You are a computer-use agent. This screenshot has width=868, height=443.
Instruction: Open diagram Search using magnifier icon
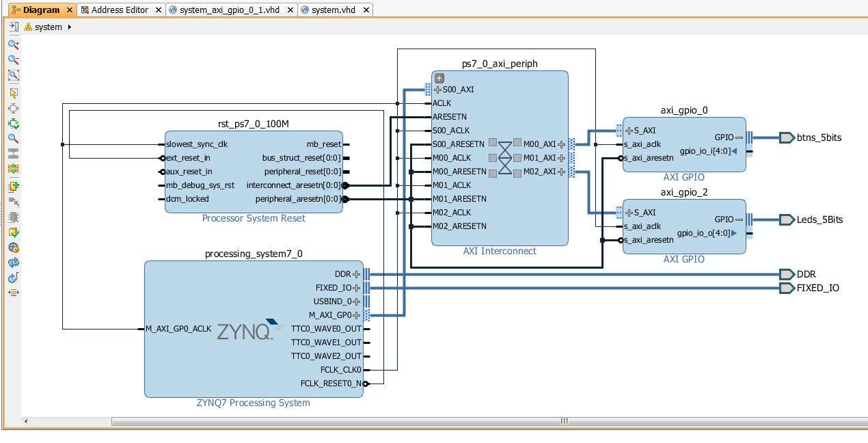tap(12, 138)
